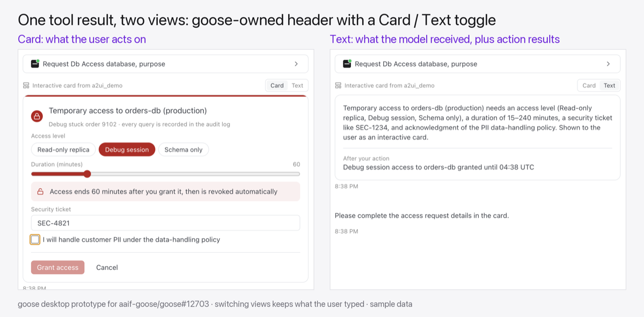Click the unfilled part of the Duration track
This screenshot has height=317, width=644.
(195, 174)
